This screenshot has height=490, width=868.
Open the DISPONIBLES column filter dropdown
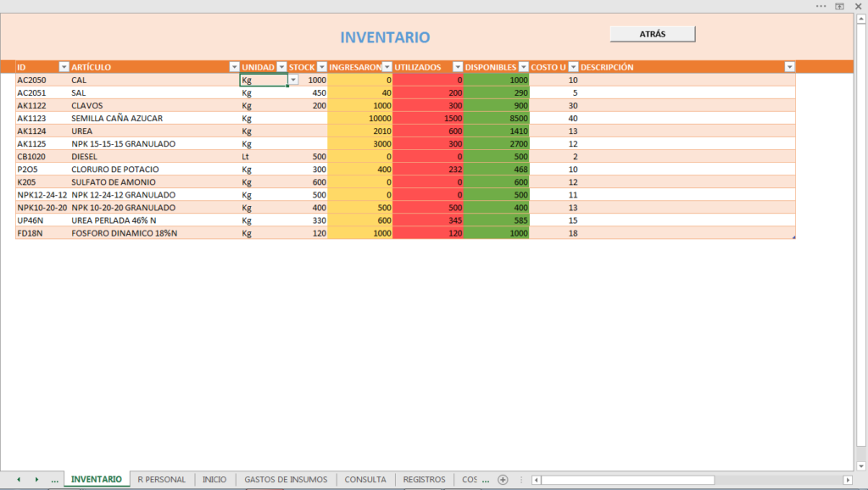click(x=523, y=67)
